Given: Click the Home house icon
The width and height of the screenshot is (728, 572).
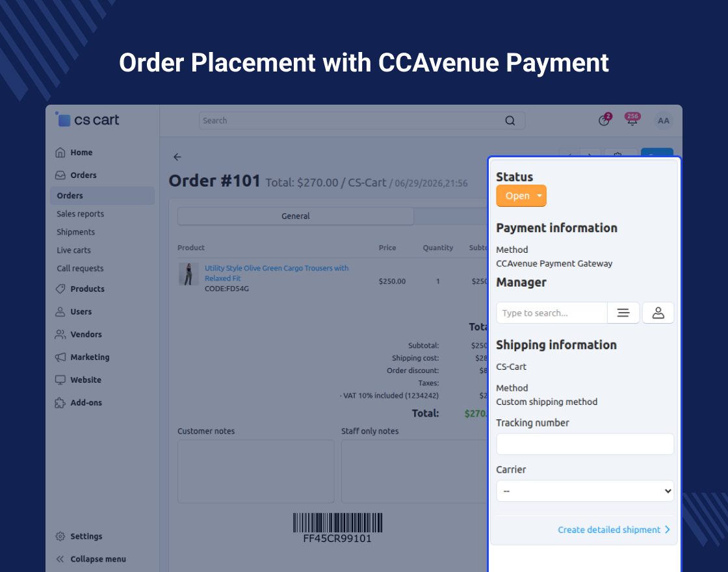Looking at the screenshot, I should point(60,152).
